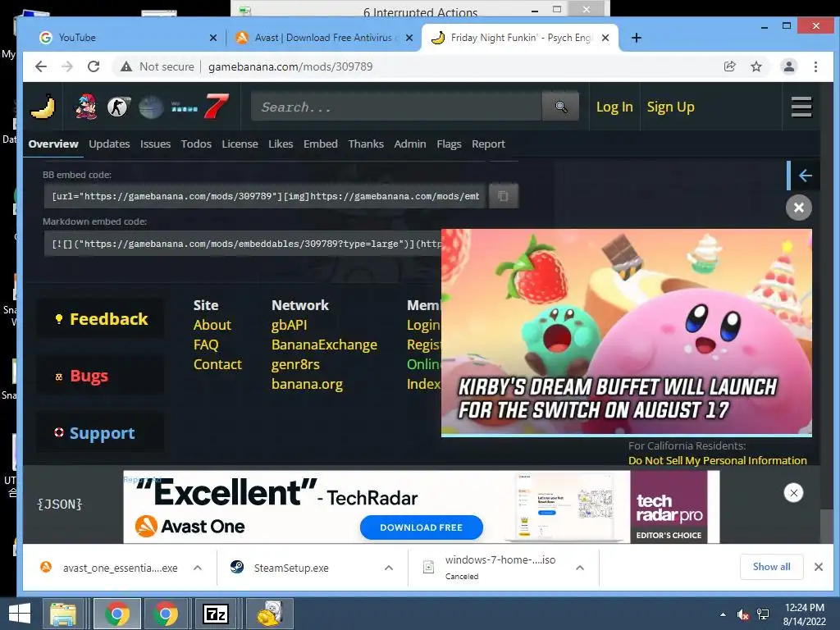Open the red 7 game icon
This screenshot has width=840, height=630.
[217, 107]
